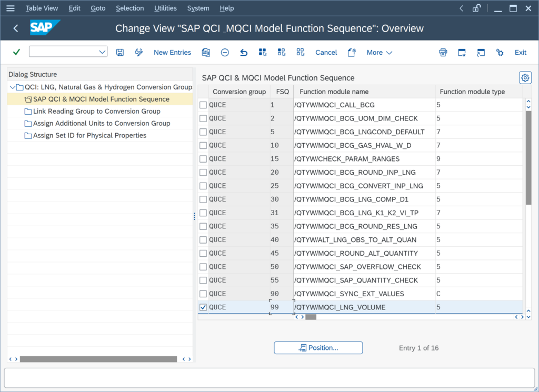The width and height of the screenshot is (539, 392).
Task: Expand the More toolbar menu
Action: (379, 53)
